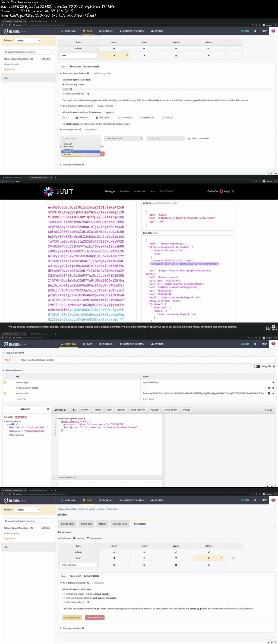Screen dimensions: 278x644
Task: Click the Delete Permissions button
Action: 95,618
